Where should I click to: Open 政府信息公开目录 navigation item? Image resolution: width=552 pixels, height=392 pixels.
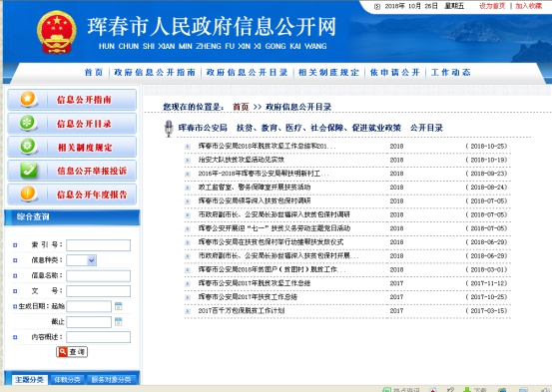click(248, 73)
